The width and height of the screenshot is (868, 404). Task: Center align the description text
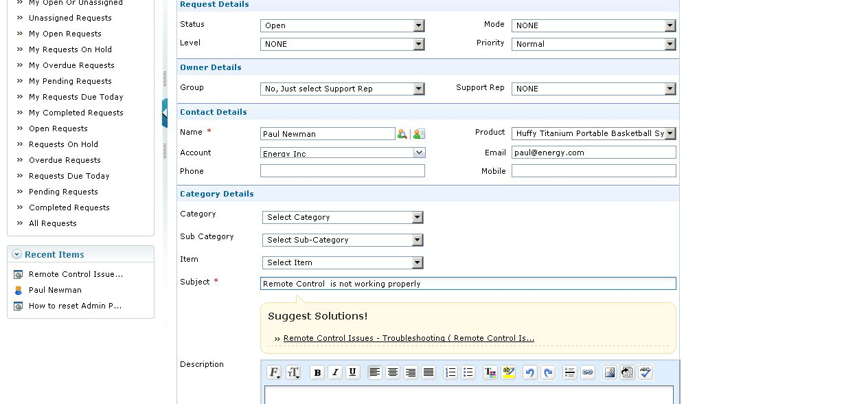[x=393, y=372]
